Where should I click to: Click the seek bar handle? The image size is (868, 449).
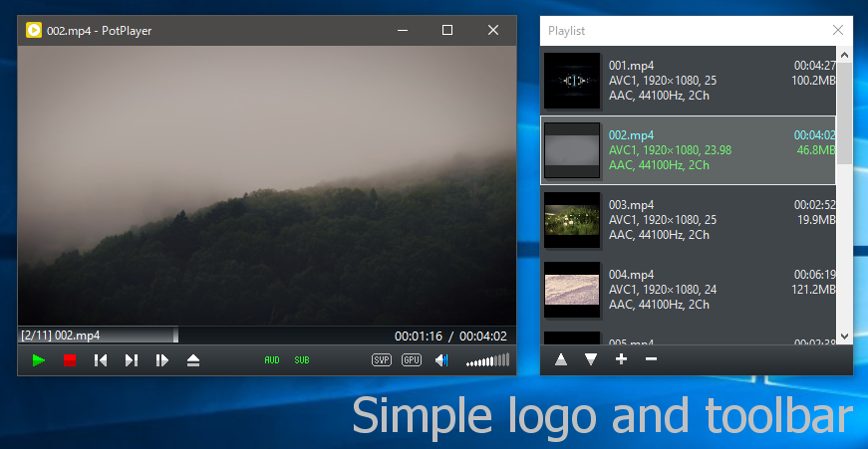pos(175,336)
